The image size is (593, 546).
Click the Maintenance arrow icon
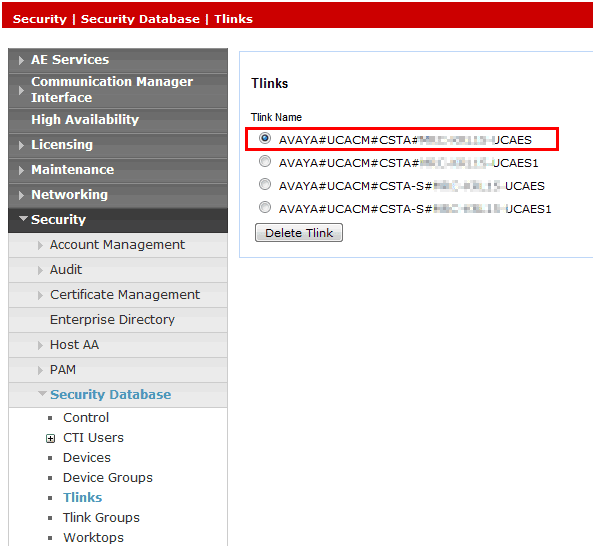(21, 170)
